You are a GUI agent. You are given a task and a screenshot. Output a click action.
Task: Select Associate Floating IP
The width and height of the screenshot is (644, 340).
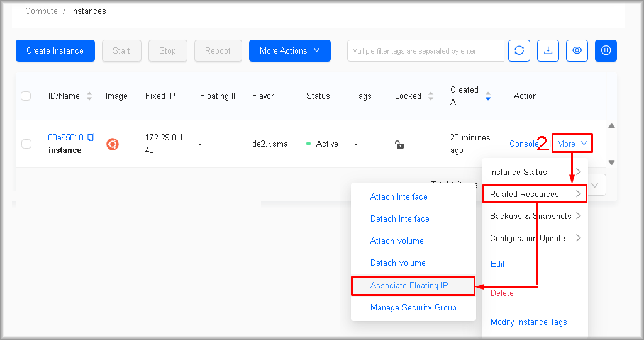(409, 286)
